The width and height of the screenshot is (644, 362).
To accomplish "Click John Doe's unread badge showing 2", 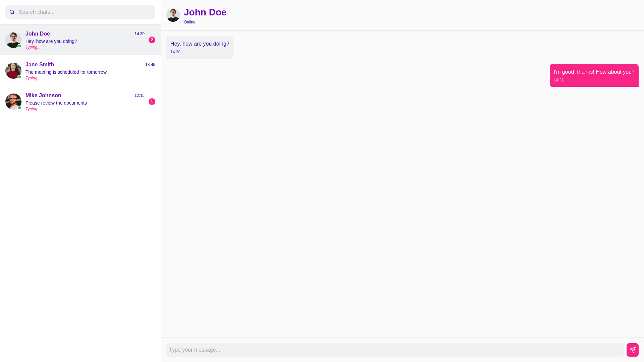I will tap(152, 40).
